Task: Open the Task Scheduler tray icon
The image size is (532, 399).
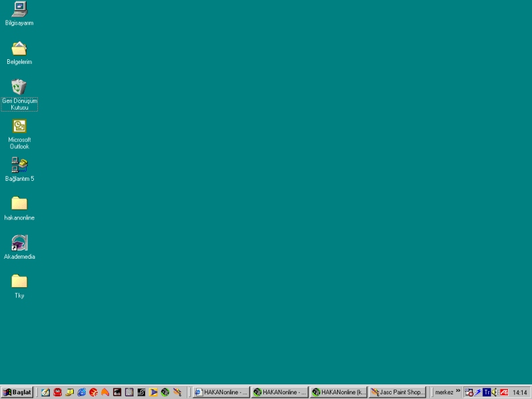Action: [x=469, y=392]
